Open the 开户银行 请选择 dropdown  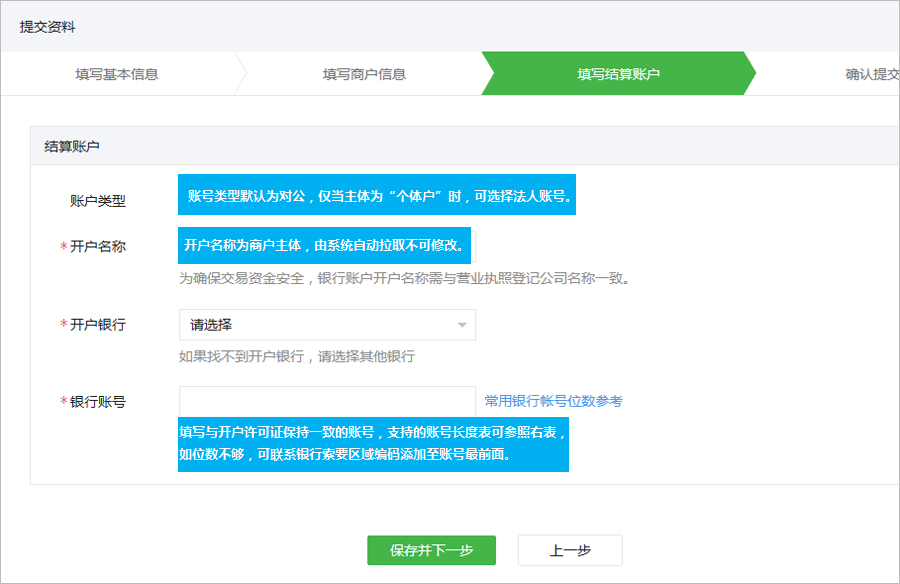(x=327, y=325)
